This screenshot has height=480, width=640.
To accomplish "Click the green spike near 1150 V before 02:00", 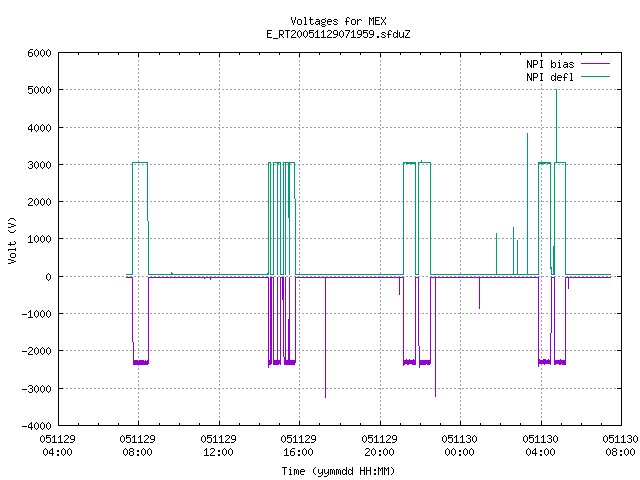I will 496,254.
